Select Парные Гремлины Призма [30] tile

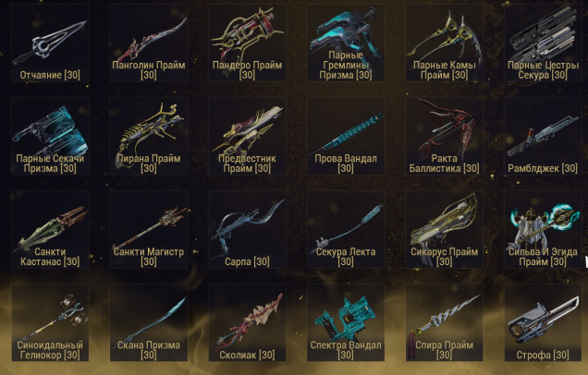tap(346, 43)
